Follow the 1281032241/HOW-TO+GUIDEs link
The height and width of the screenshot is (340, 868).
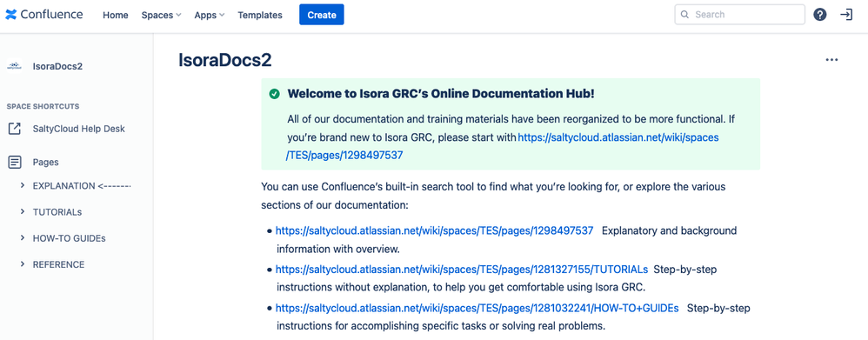pyautogui.click(x=477, y=308)
